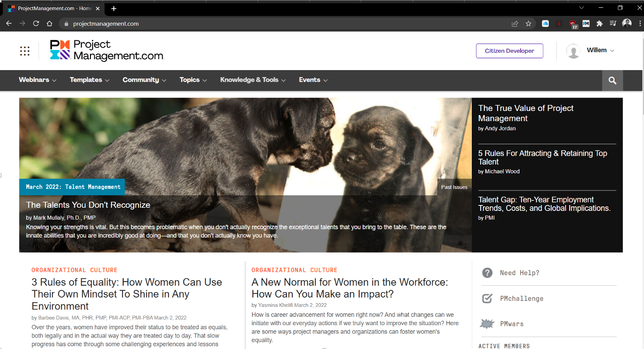644x349 pixels.
Task: Open the uBlock Origin extension icon
Action: coord(573,23)
